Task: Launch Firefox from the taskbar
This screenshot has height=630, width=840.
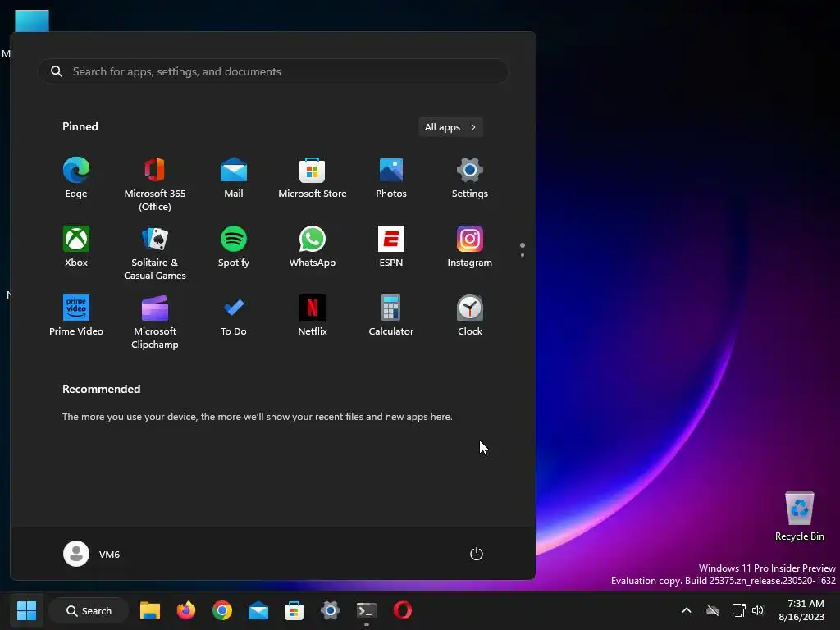Action: coord(186,610)
